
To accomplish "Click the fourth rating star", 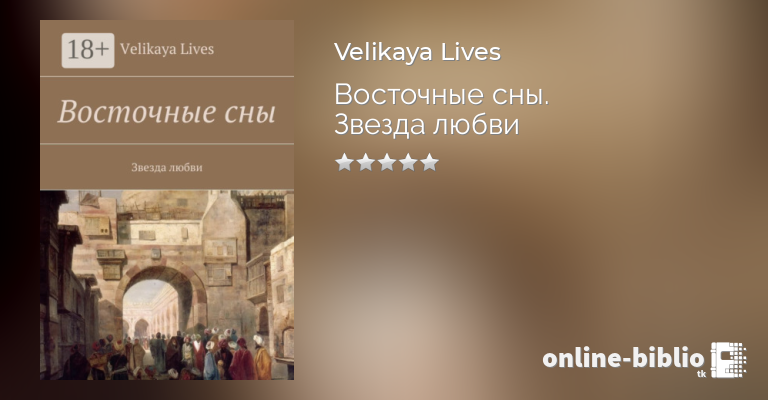I will point(408,162).
